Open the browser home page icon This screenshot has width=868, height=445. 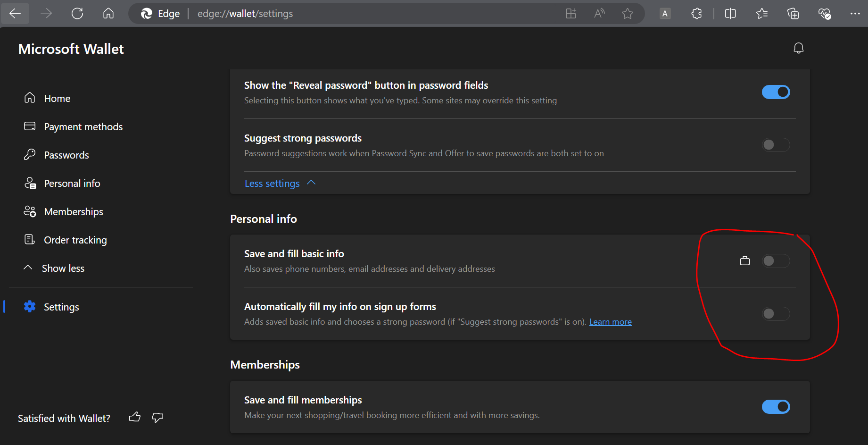pos(108,14)
